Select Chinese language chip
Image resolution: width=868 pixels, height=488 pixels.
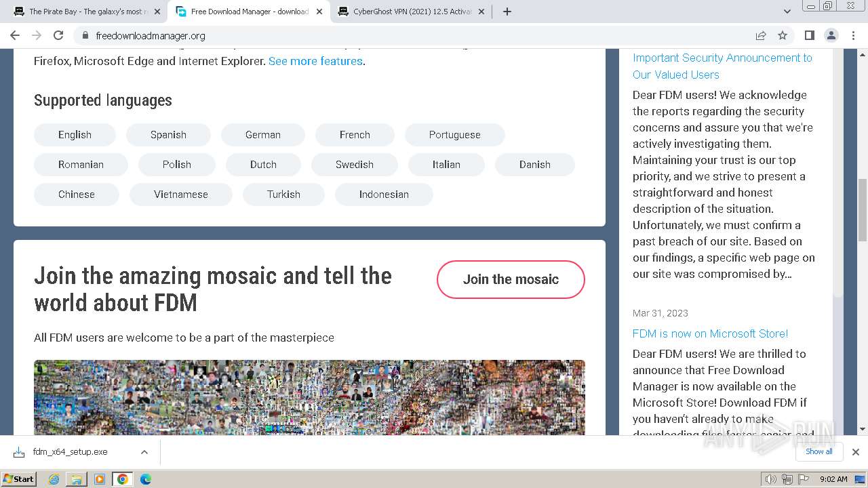coord(77,195)
